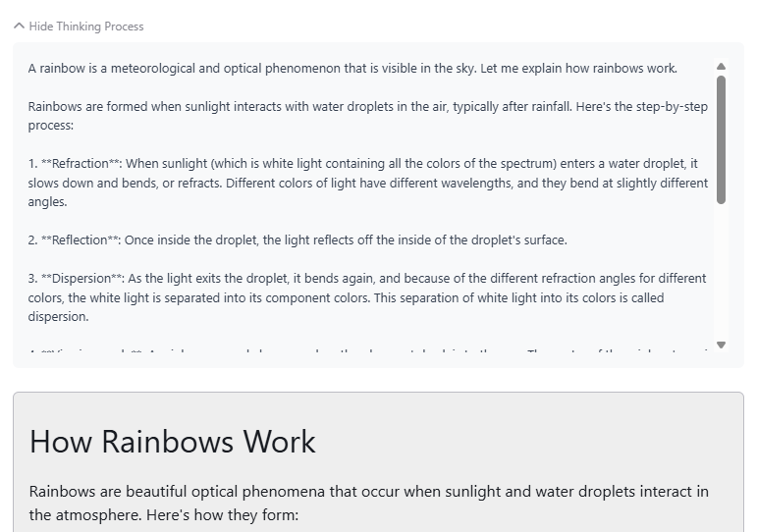Click the "How Rainbows Work" heading
The height and width of the screenshot is (532, 757).
[173, 442]
